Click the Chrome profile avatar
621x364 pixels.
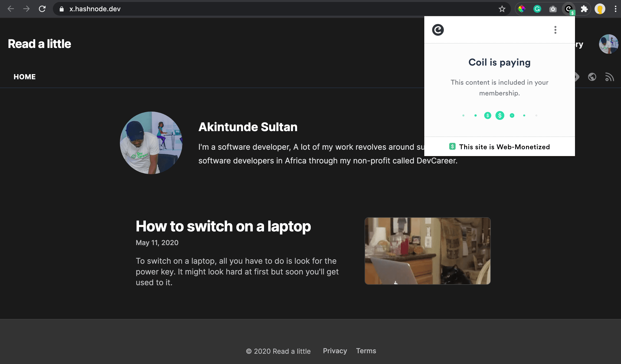(x=600, y=9)
